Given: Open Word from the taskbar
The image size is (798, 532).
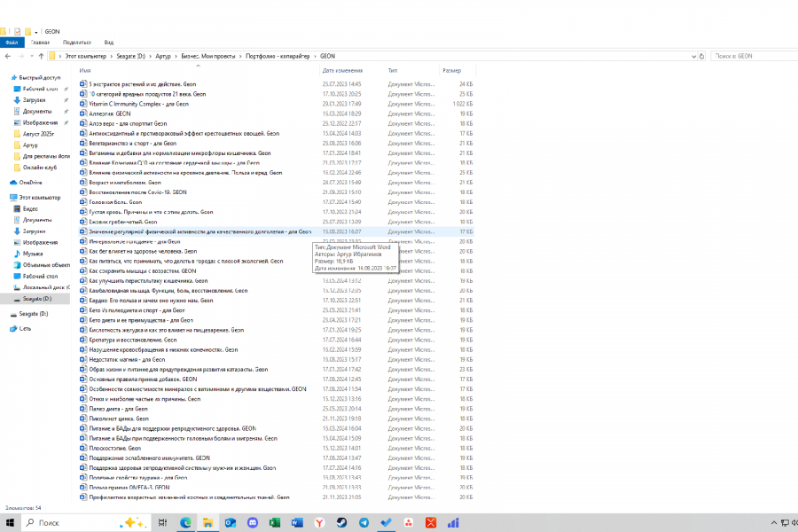Looking at the screenshot, I should point(297,523).
